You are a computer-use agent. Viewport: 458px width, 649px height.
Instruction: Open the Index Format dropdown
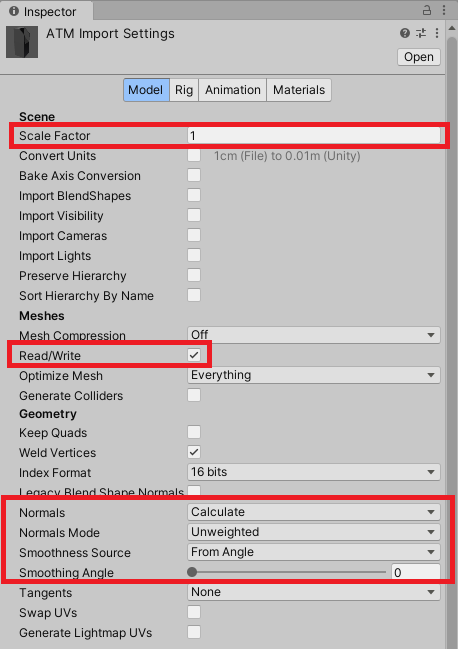[x=314, y=472]
